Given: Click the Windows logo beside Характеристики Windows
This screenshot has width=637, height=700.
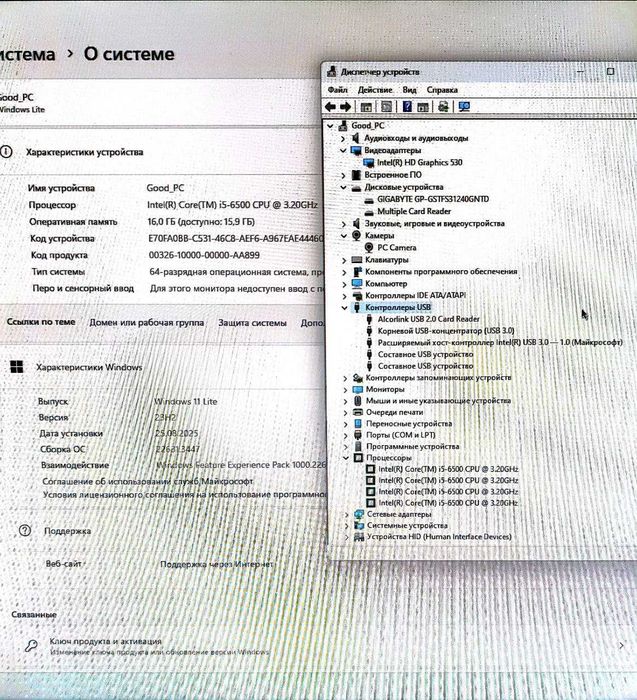Looking at the screenshot, I should point(17,367).
